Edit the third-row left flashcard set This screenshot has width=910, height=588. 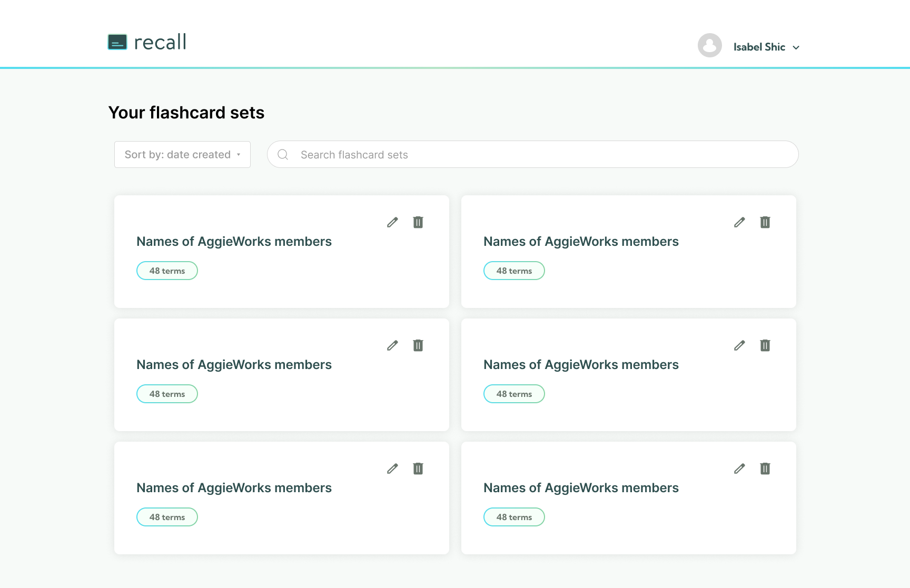[x=392, y=469]
